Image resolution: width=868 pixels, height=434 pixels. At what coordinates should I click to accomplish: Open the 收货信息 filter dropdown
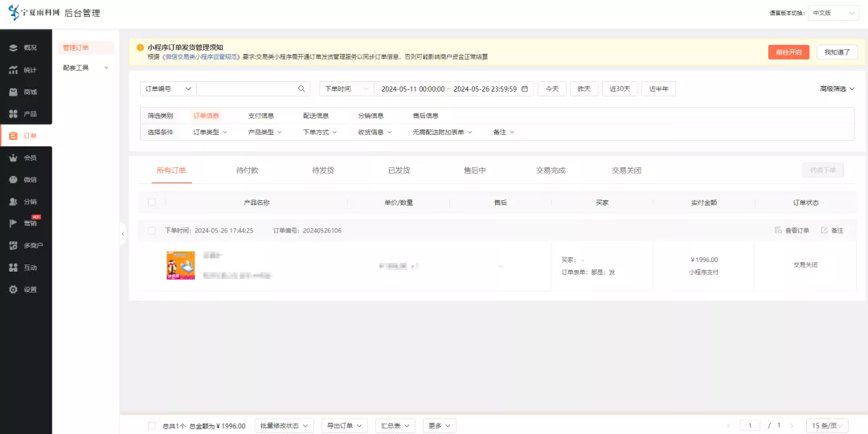(x=375, y=133)
